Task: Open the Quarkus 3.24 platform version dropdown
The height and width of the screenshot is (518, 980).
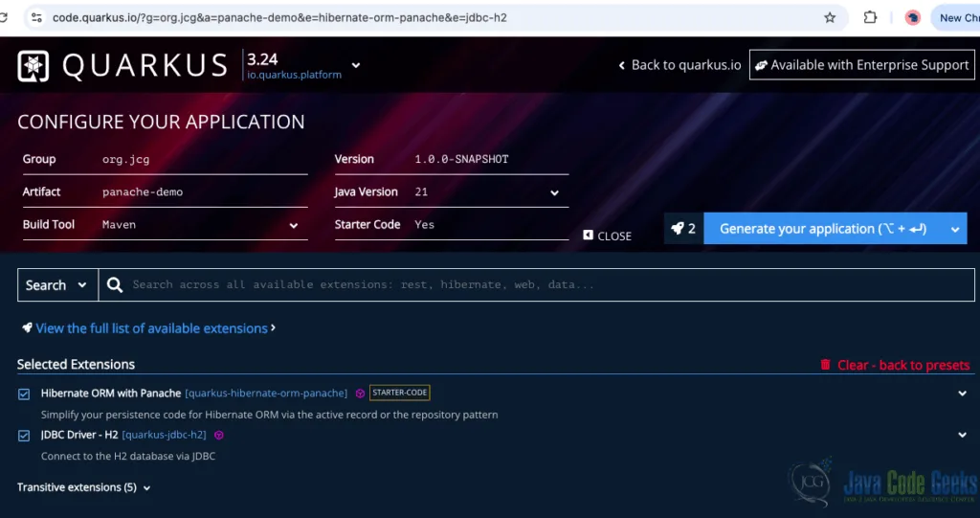Action: [x=356, y=65]
